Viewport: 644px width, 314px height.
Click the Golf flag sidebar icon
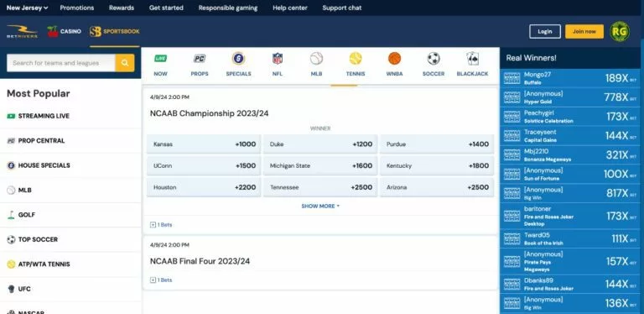11,215
